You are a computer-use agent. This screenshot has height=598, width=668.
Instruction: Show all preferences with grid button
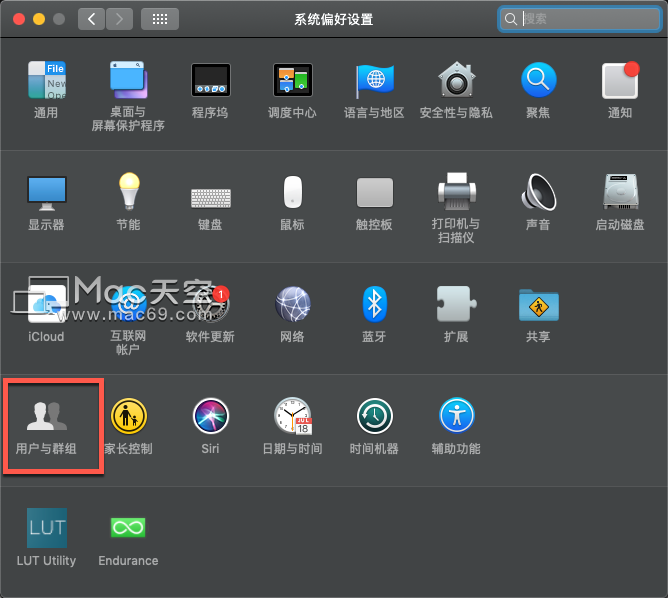click(160, 19)
